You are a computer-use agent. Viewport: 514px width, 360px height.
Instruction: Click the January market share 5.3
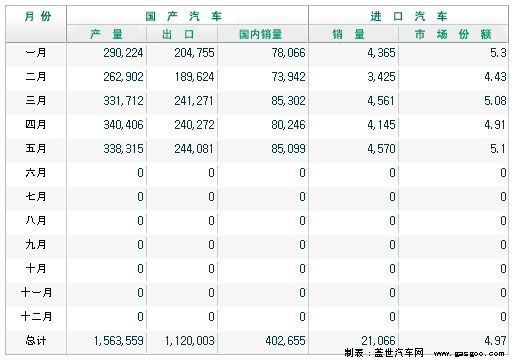[498, 53]
